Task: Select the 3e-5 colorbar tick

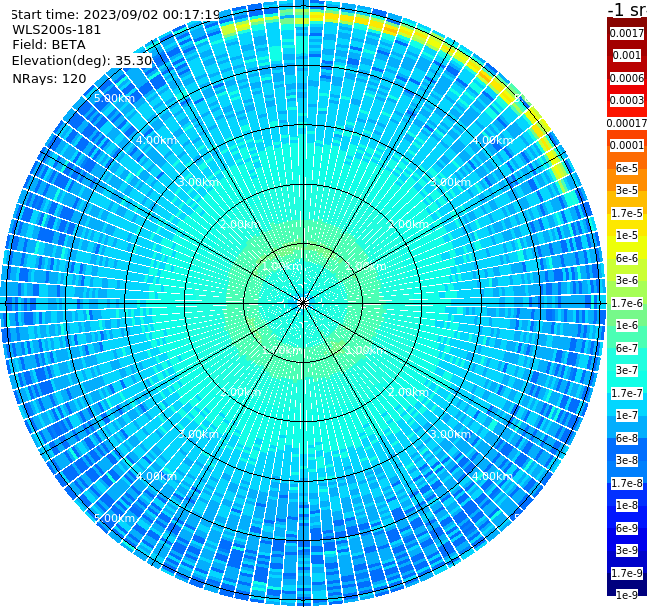Action: coord(626,190)
